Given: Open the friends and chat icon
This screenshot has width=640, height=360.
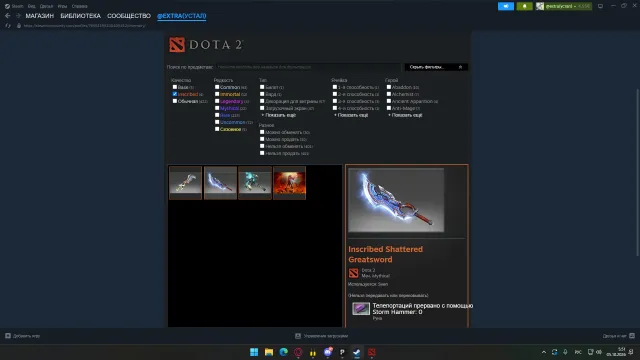Looking at the screenshot, I should pos(632,336).
